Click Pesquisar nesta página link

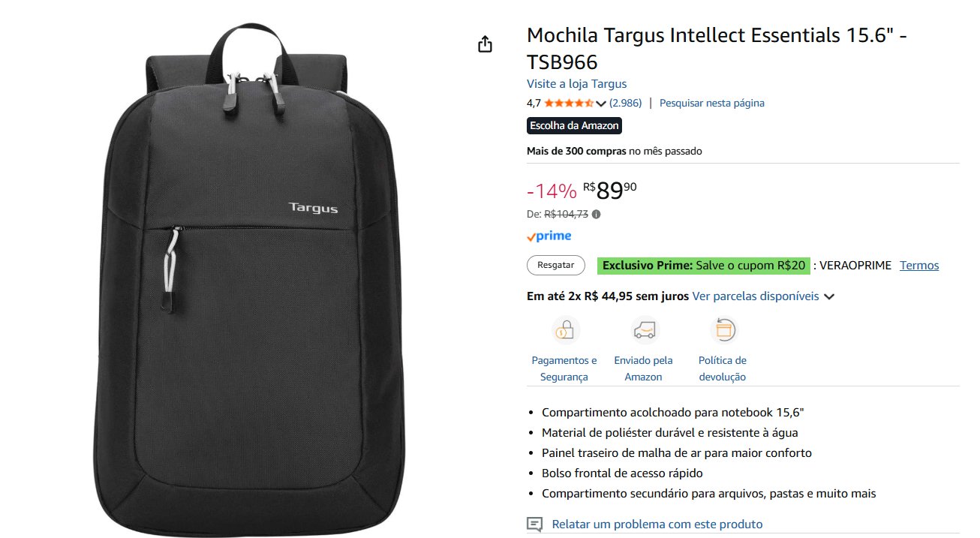(x=711, y=103)
